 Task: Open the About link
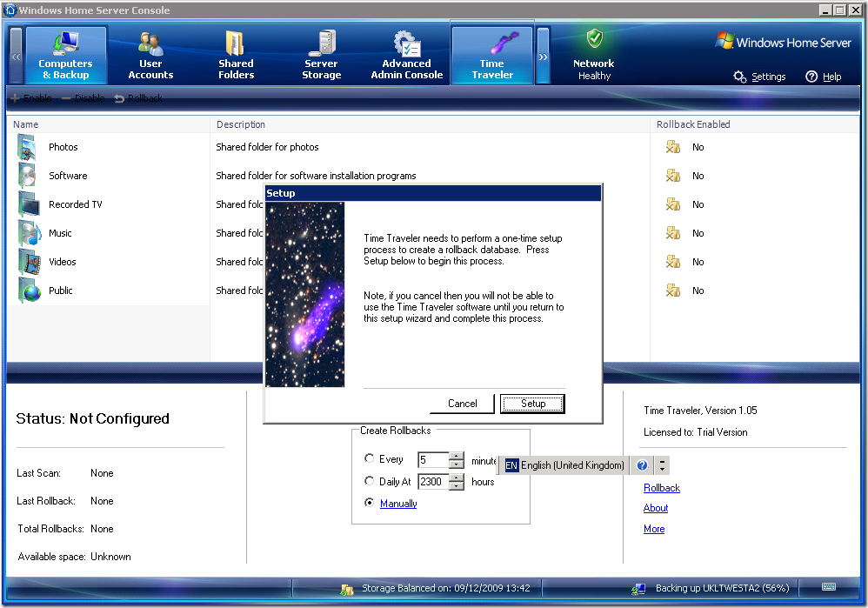click(656, 508)
